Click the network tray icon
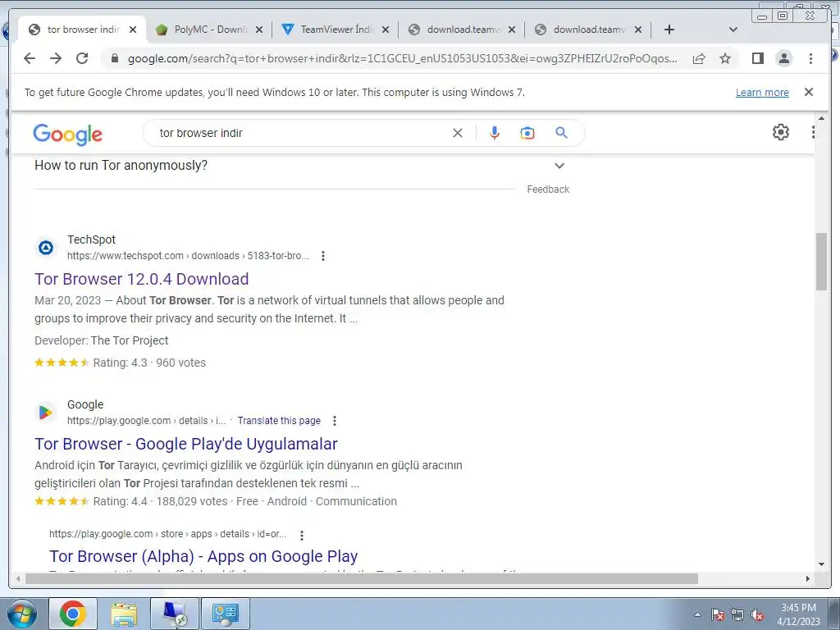Image resolution: width=840 pixels, height=630 pixels. (x=737, y=615)
